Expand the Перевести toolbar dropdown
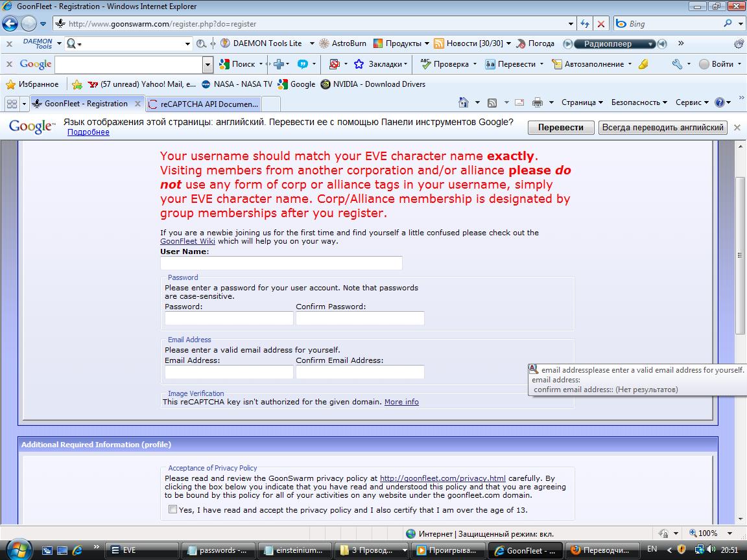 (541, 64)
